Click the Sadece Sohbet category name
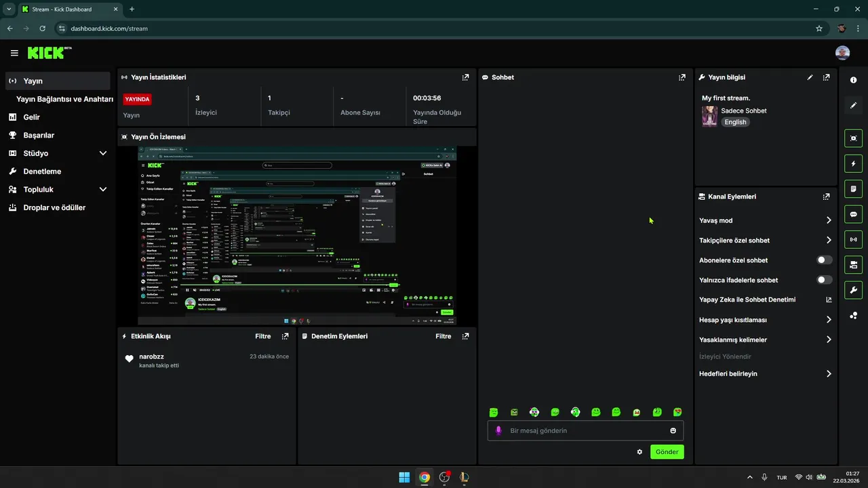The image size is (868, 488). pos(744,110)
